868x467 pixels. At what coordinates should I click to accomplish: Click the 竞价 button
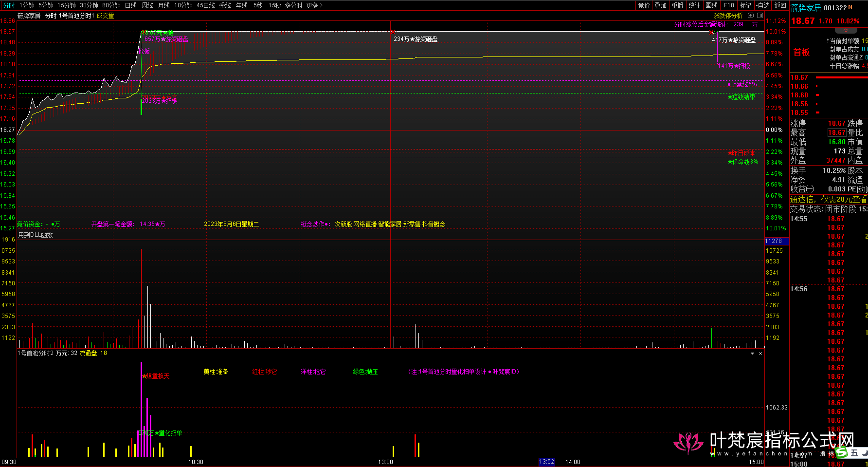point(644,5)
